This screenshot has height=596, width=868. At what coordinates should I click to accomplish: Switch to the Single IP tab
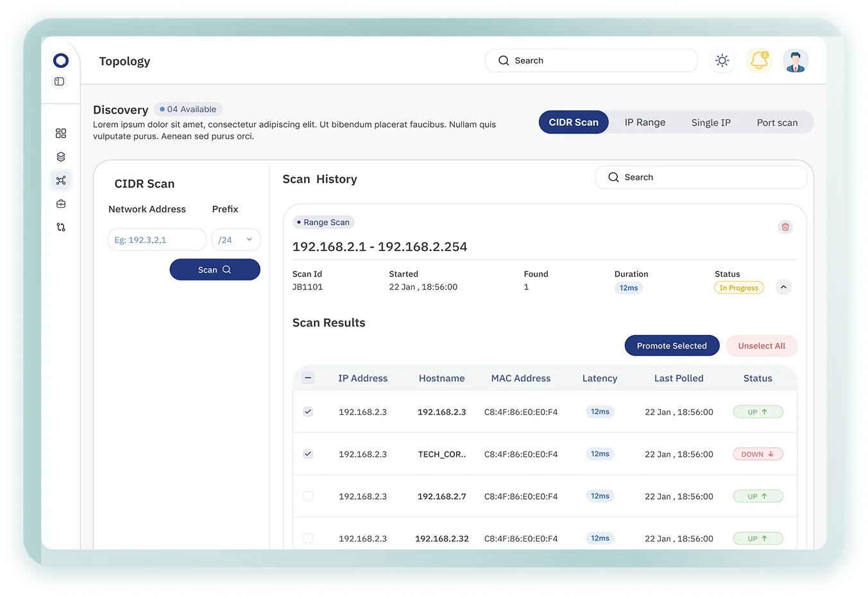coord(711,123)
